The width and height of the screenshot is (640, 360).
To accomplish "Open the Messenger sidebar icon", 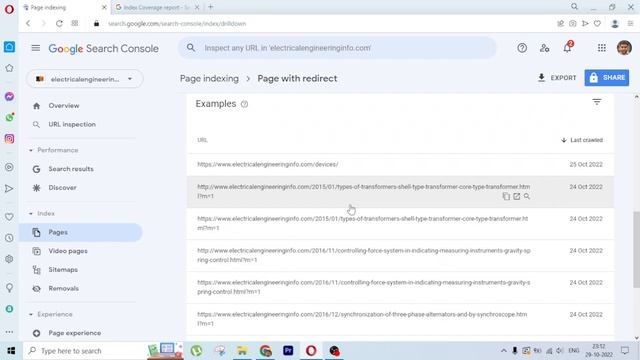I will click(9, 97).
